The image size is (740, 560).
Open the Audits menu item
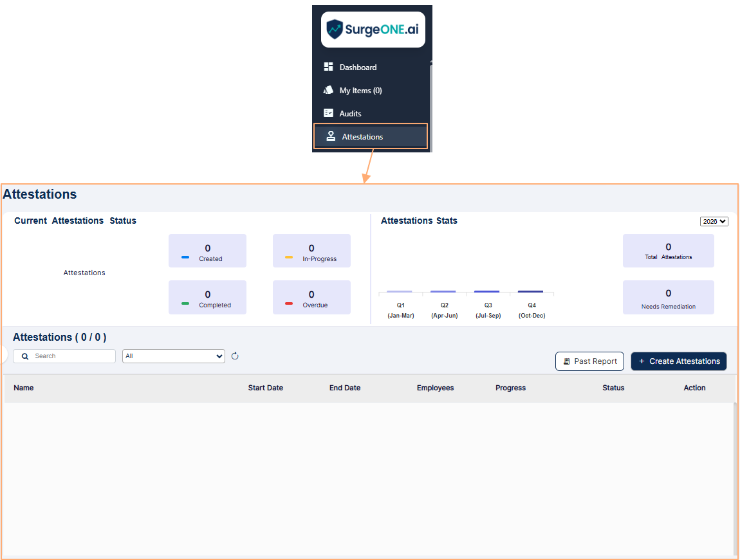pos(351,114)
